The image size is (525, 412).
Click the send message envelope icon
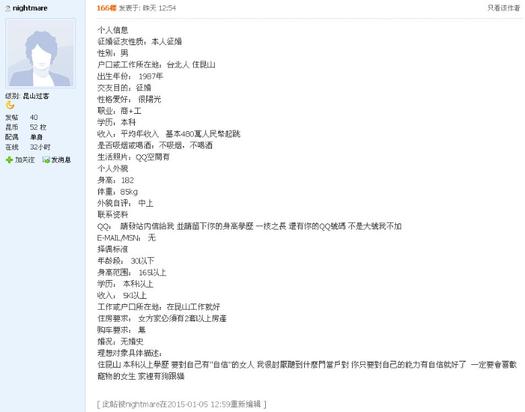click(x=46, y=160)
